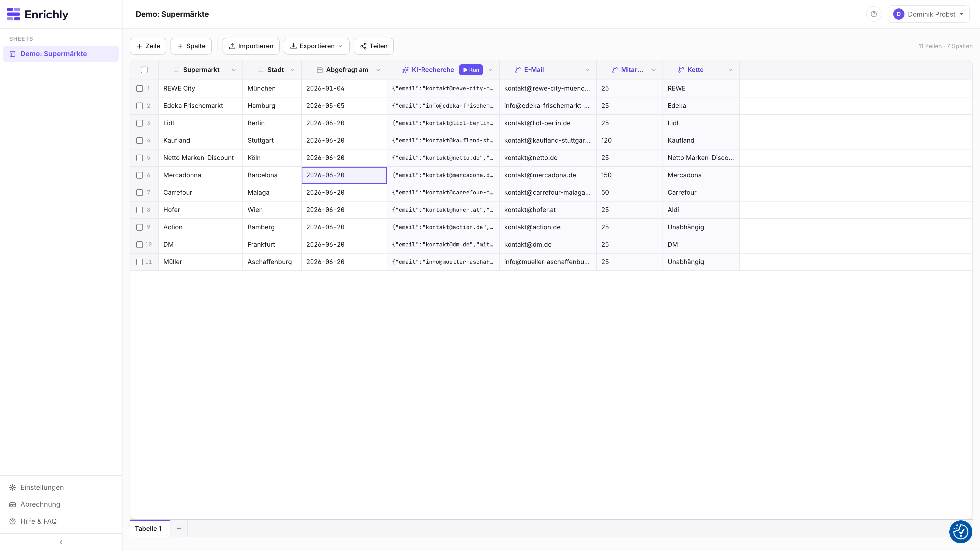Click the Importieren button

tap(251, 46)
